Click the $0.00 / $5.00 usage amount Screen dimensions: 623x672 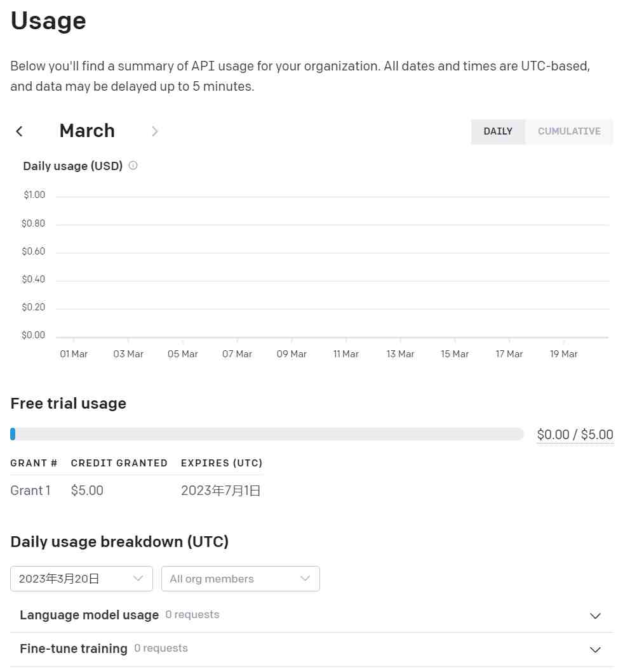pos(575,435)
